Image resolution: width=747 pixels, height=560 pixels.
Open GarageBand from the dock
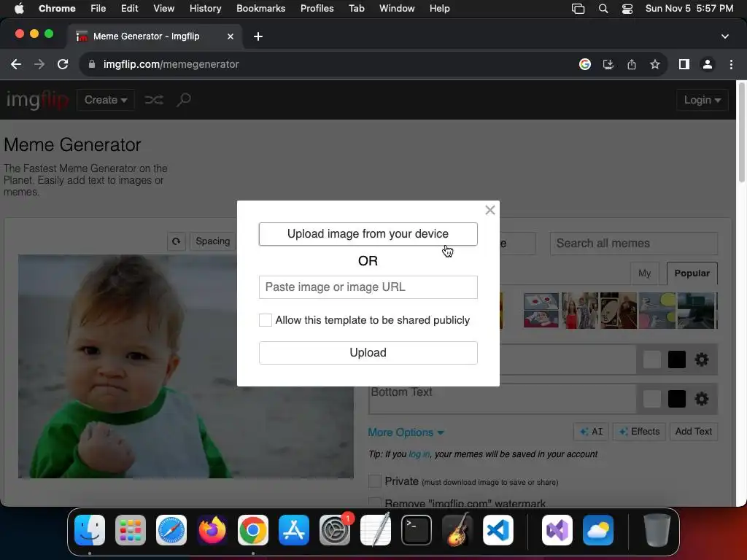(457, 530)
